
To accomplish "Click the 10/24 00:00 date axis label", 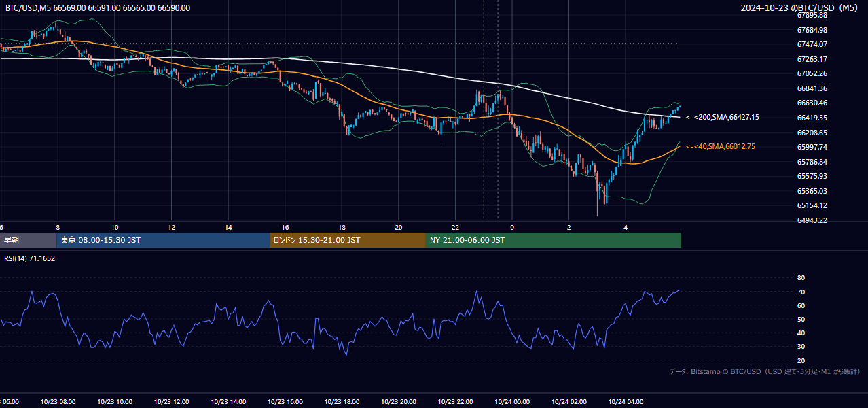I will point(512,402).
